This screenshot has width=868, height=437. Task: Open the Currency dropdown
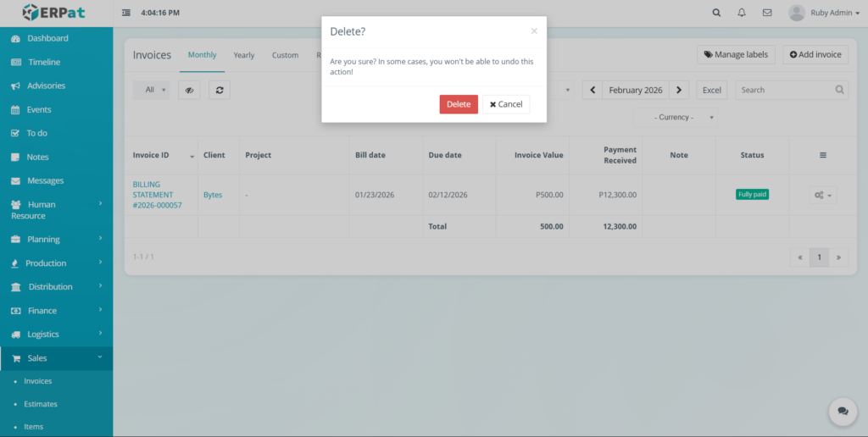point(676,117)
